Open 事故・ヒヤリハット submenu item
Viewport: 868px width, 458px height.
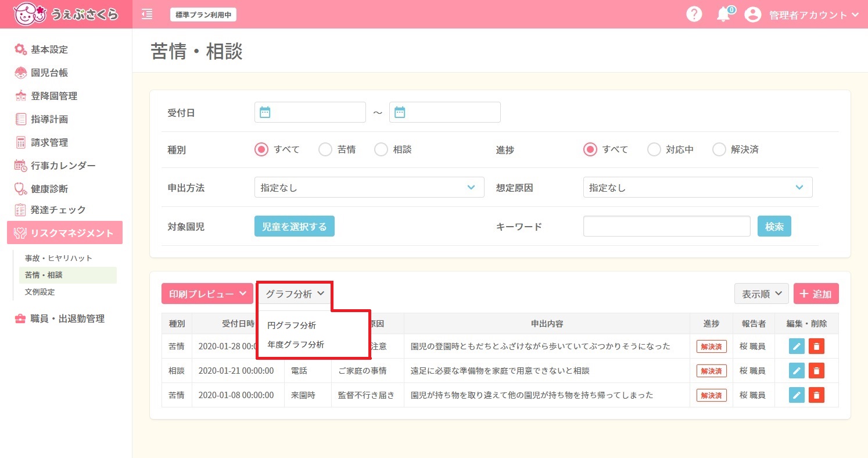tap(59, 258)
